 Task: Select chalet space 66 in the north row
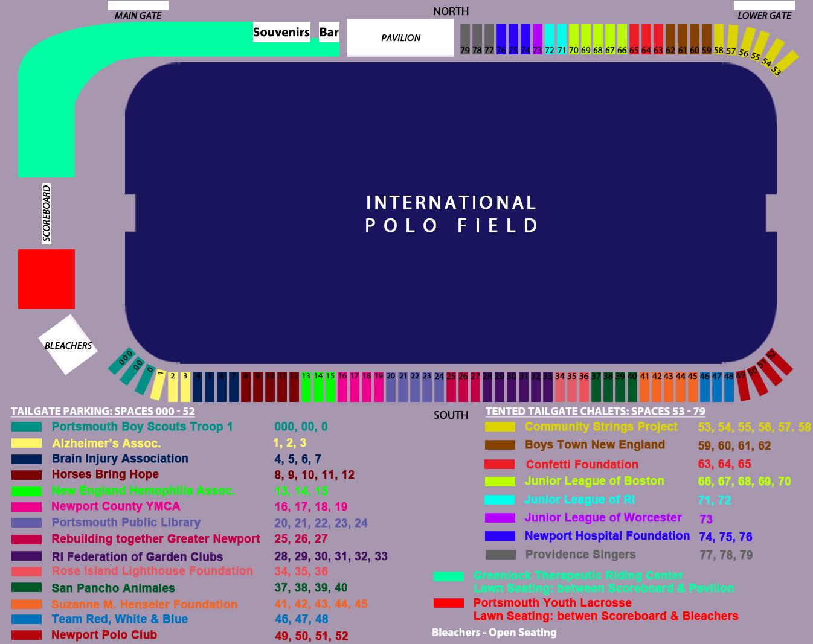pyautogui.click(x=622, y=39)
